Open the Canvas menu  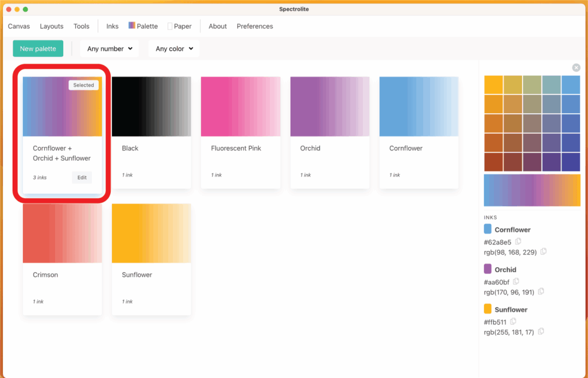tap(19, 26)
